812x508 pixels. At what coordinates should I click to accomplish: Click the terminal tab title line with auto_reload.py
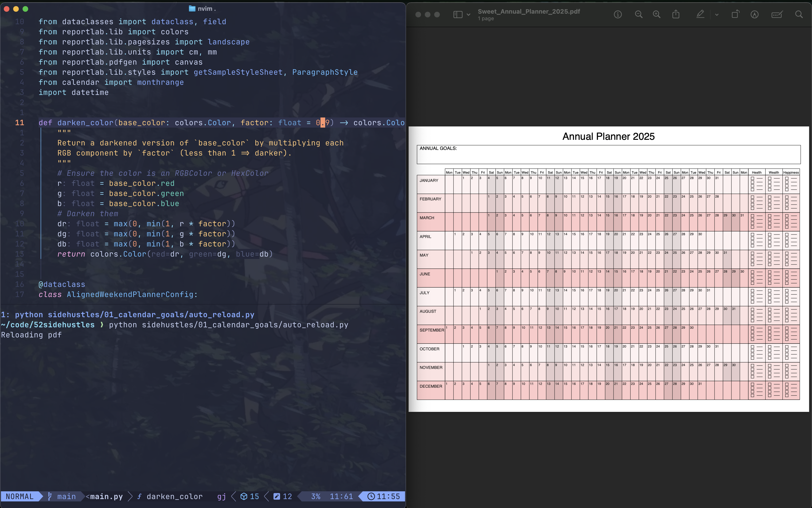(x=128, y=314)
